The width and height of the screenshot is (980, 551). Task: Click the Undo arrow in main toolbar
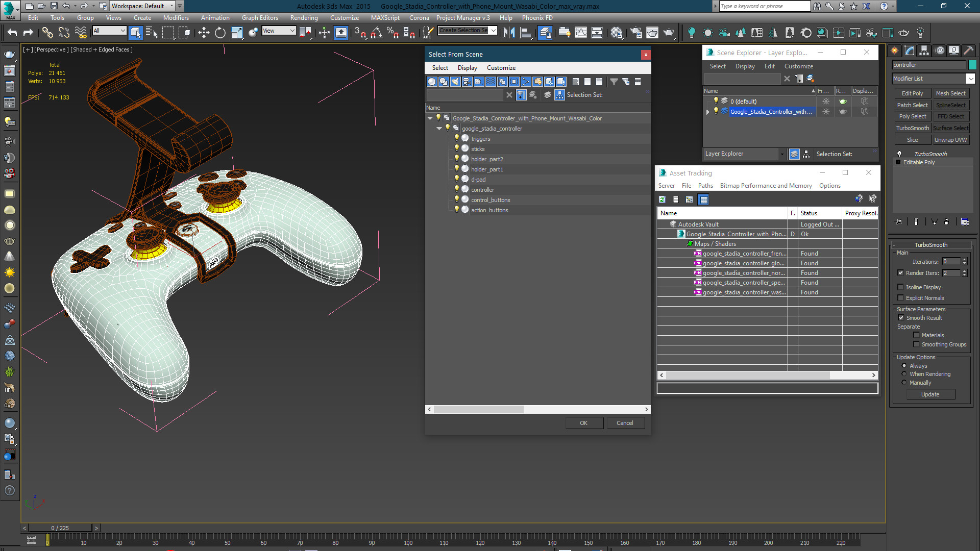pos(12,33)
